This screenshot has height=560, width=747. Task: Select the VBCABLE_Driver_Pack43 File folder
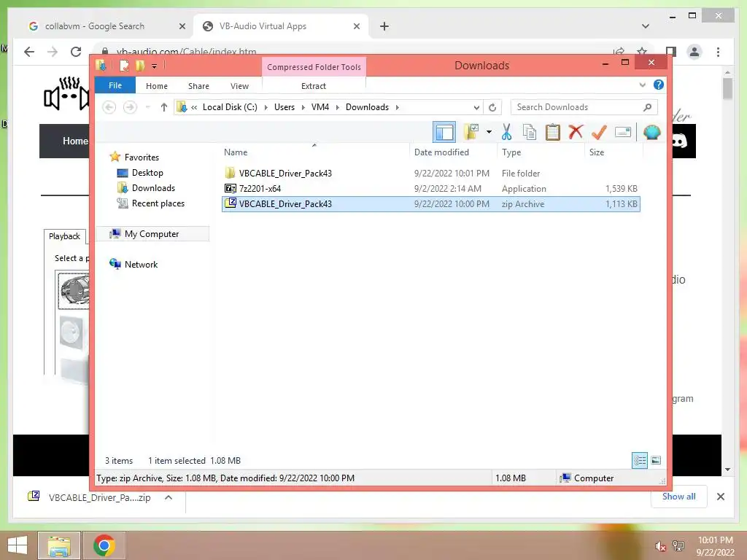click(x=430, y=174)
